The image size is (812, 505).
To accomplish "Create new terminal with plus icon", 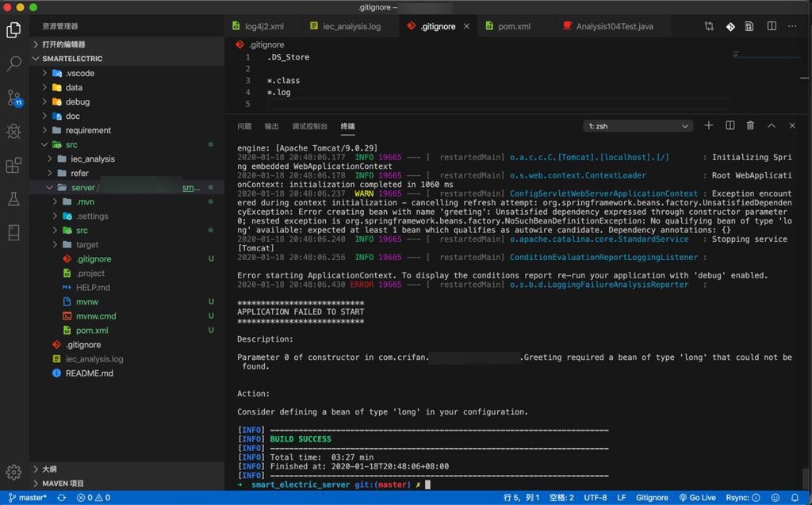I will 709,126.
